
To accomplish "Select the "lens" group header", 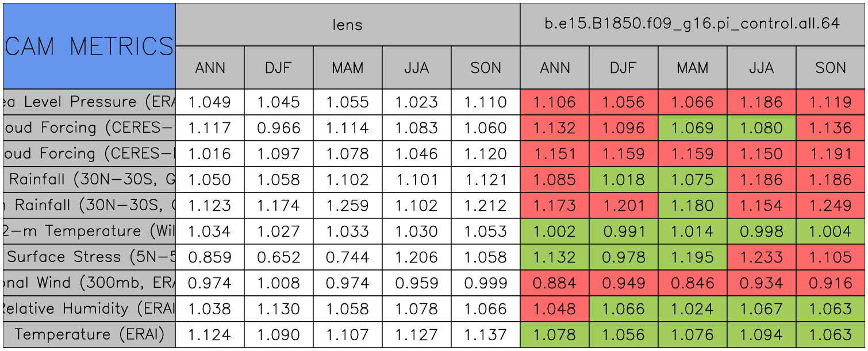I will click(x=347, y=24).
